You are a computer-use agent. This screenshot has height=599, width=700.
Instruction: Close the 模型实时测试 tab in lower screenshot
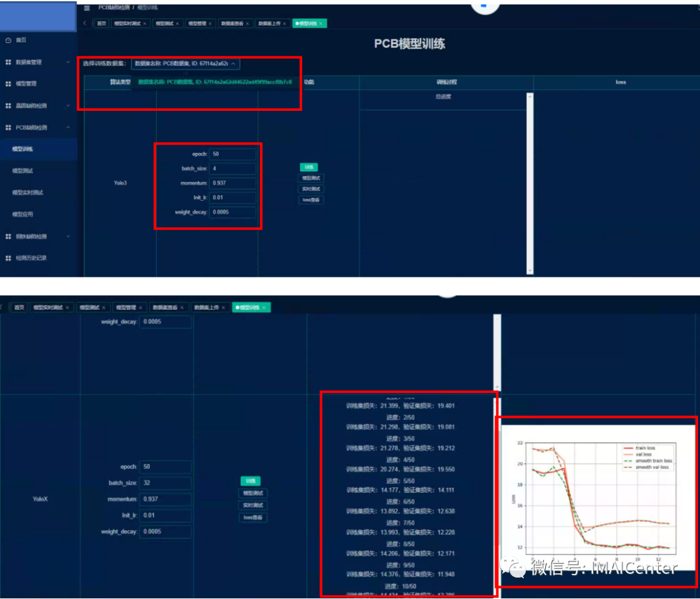point(67,307)
